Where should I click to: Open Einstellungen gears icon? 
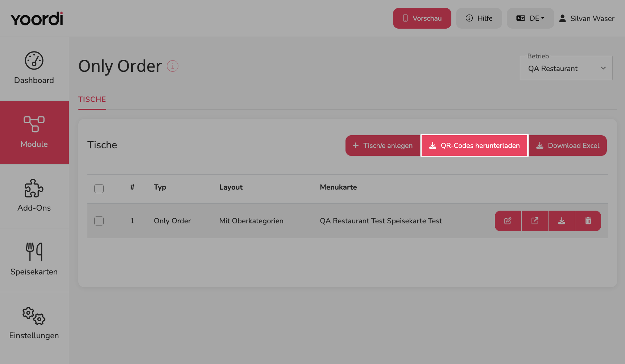click(x=34, y=316)
